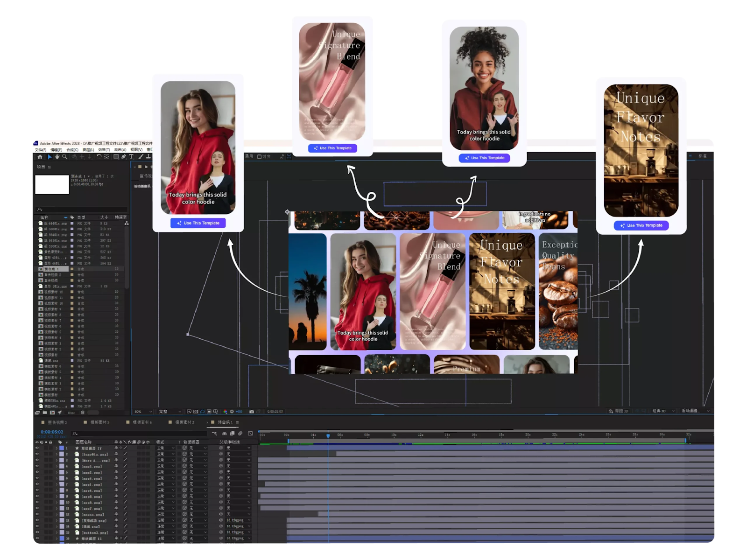
Task: Click label color swatch of layer 1
Action: [x=62, y=448]
